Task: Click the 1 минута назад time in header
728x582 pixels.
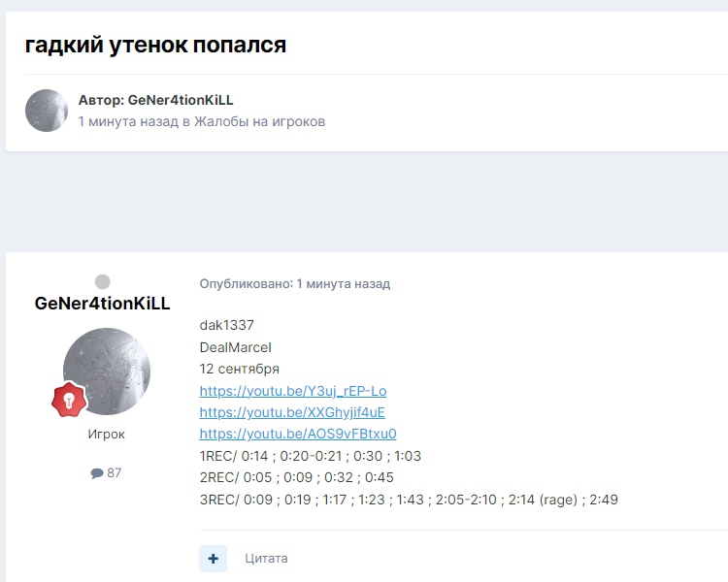Action: coord(128,121)
